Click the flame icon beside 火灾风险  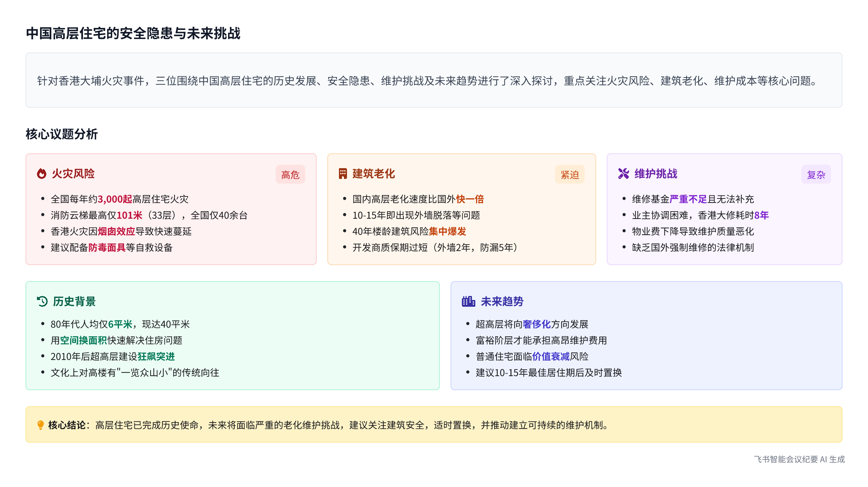(x=41, y=174)
